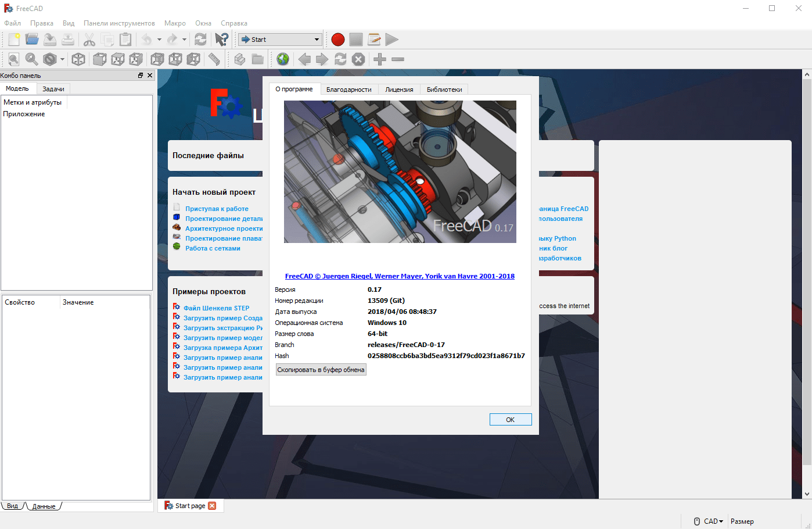812x529 pixels.
Task: Start macro recording with red circle
Action: pyautogui.click(x=337, y=40)
